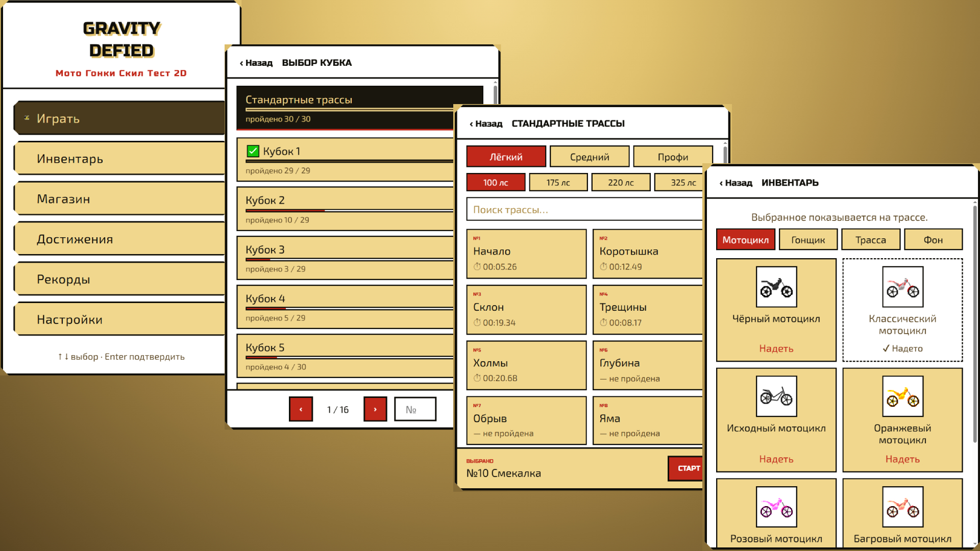
Task: Open Кубок 5 in the cup list
Action: pos(346,356)
